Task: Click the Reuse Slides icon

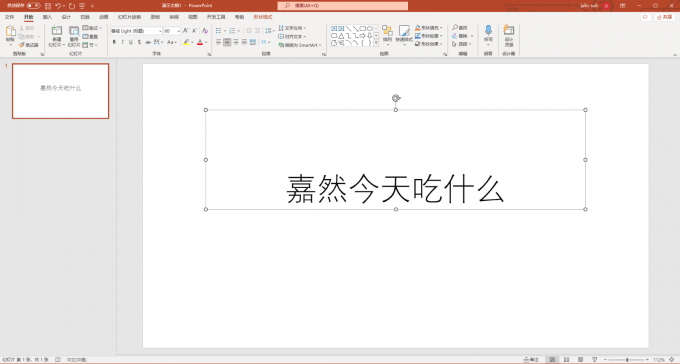Action: click(x=74, y=32)
